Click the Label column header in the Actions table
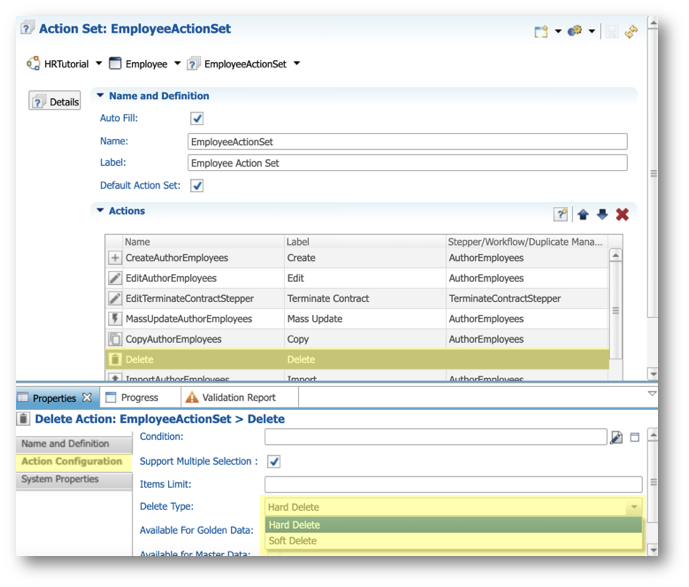 365,242
